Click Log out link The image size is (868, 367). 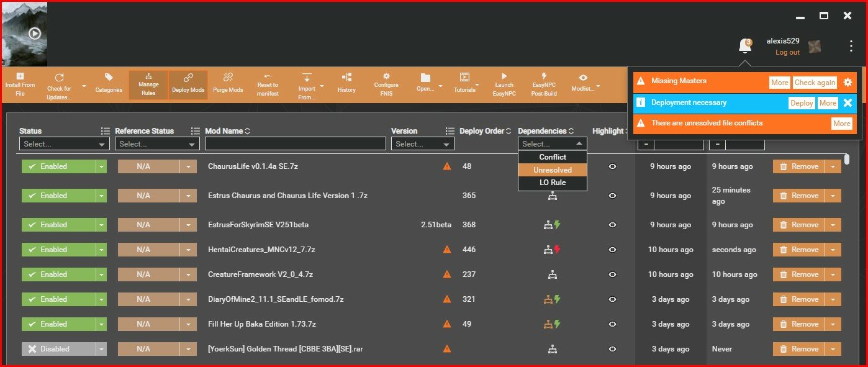tap(787, 53)
